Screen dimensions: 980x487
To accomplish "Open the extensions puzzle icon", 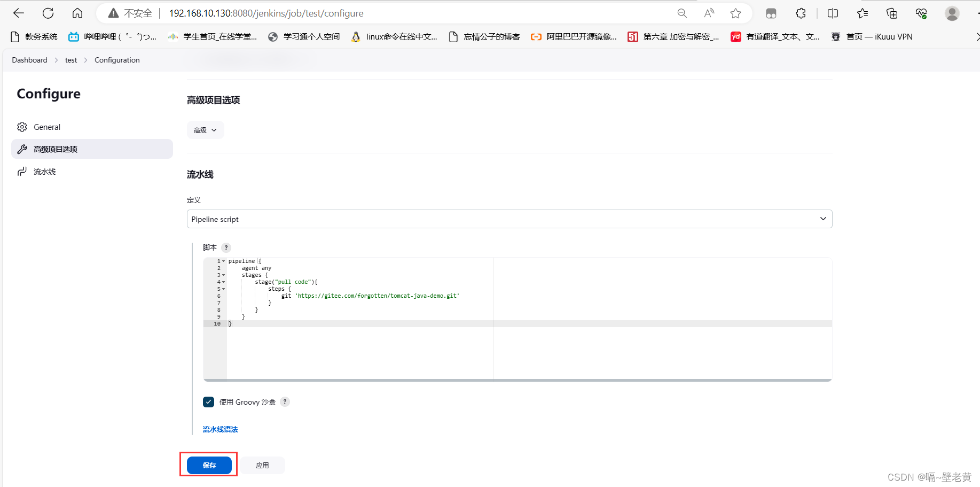I will point(801,13).
